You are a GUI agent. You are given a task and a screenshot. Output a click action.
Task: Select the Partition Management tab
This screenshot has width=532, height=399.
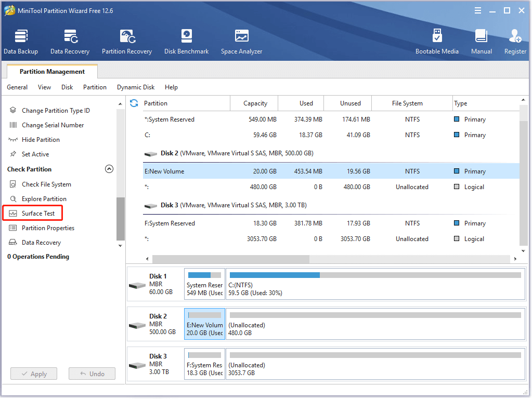pos(52,72)
